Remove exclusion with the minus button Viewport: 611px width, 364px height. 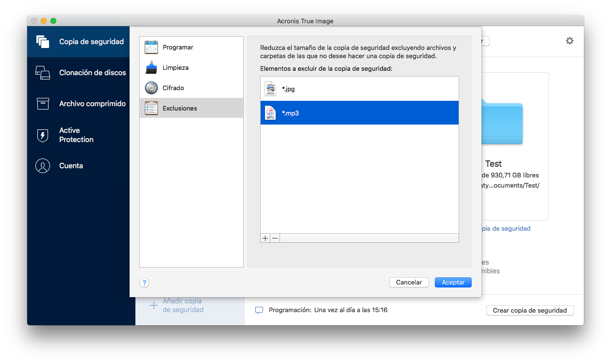[275, 238]
